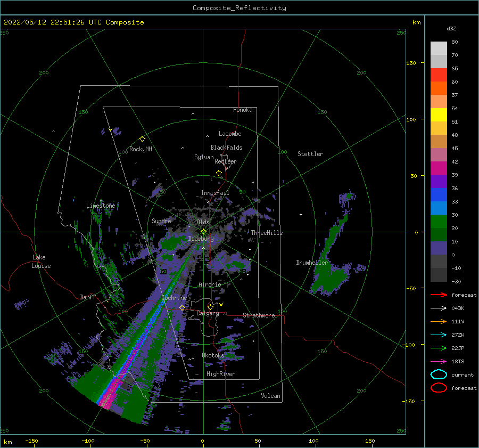Click the Innisfail label
Image resolution: width=479 pixels, height=448 pixels.
point(215,193)
